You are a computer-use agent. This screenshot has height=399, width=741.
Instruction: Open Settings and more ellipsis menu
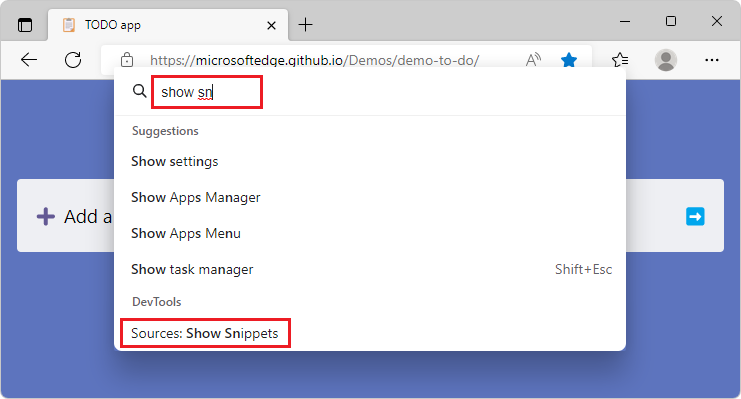point(712,60)
